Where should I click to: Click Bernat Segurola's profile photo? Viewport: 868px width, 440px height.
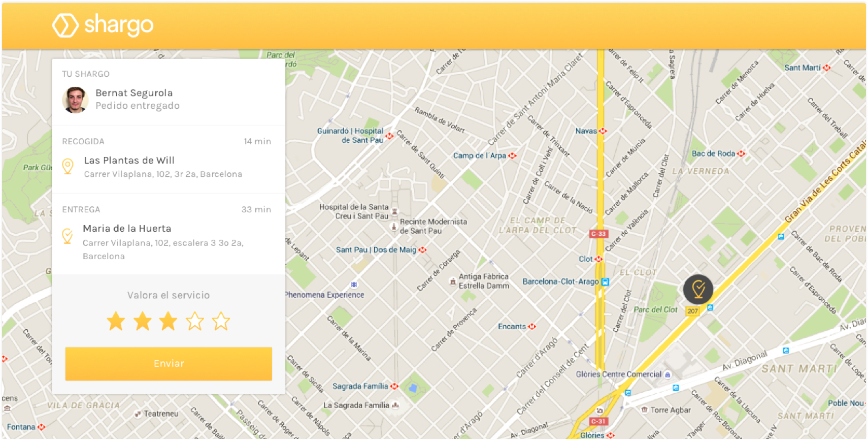[x=75, y=100]
